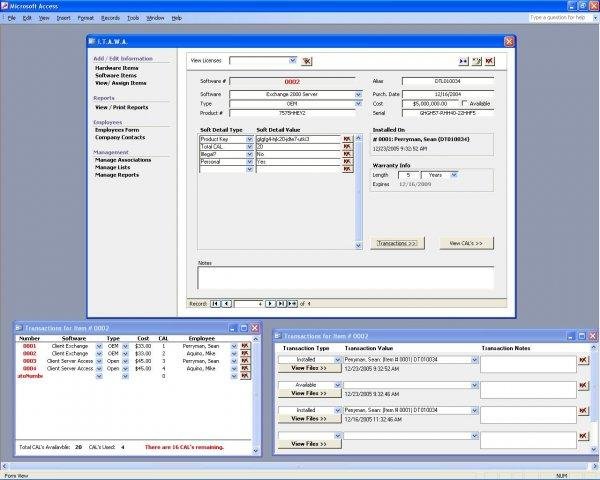Click the Transactions >> button
Viewport: 600px width, 480px height.
pyautogui.click(x=397, y=243)
